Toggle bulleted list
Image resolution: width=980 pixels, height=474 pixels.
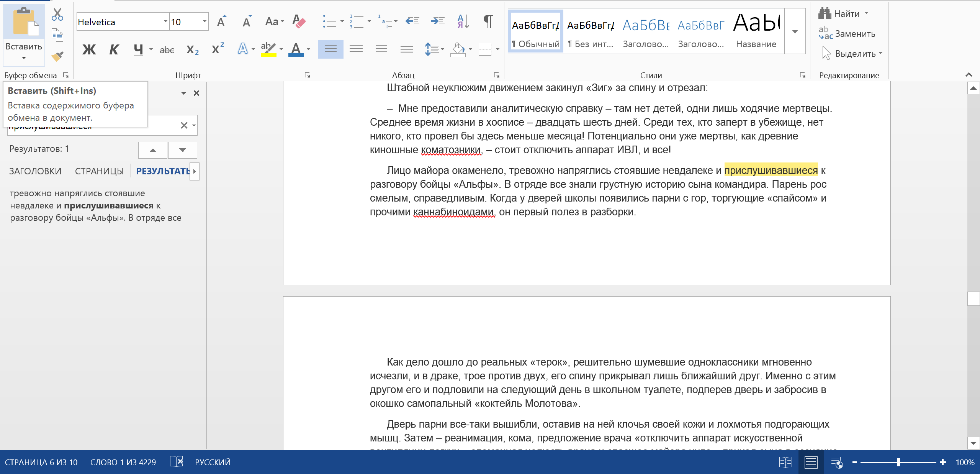[329, 21]
